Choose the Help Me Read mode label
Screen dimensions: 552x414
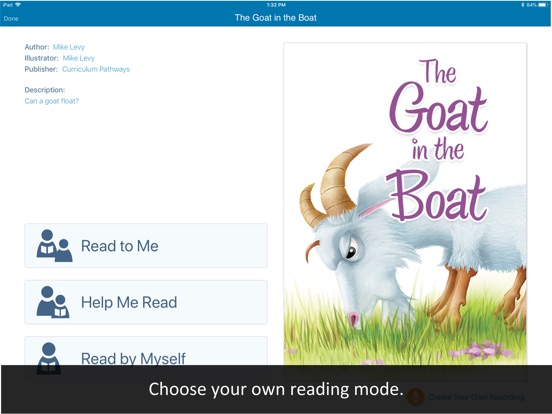pyautogui.click(x=129, y=302)
